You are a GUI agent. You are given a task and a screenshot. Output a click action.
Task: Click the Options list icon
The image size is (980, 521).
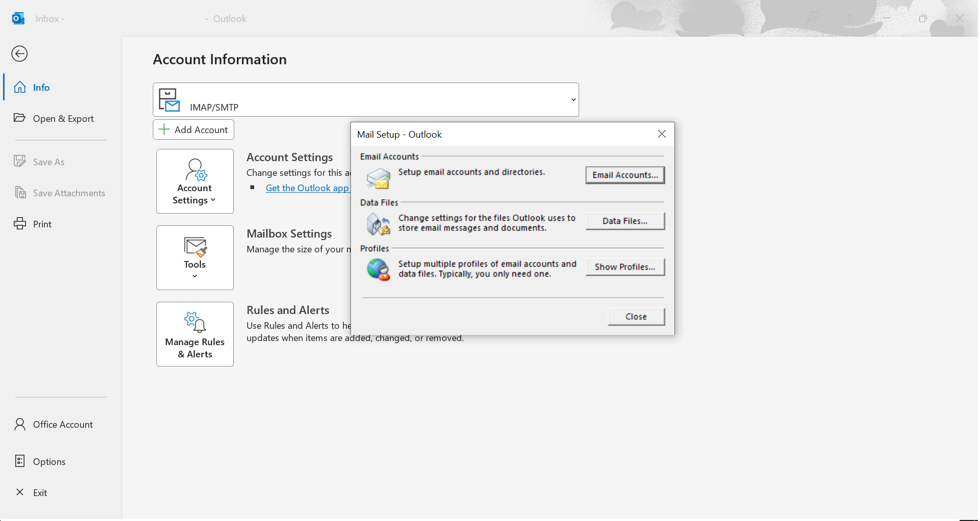tap(20, 461)
